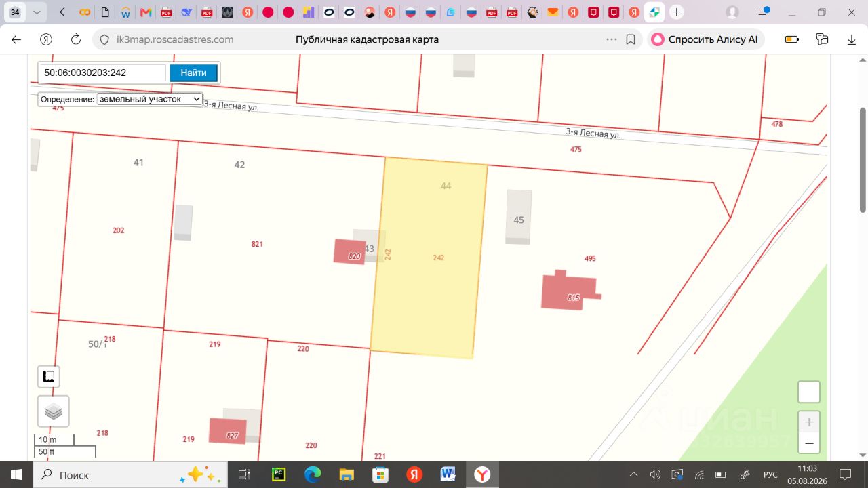Open a new browser tab
The width and height of the screenshot is (868, 488).
coord(676,12)
